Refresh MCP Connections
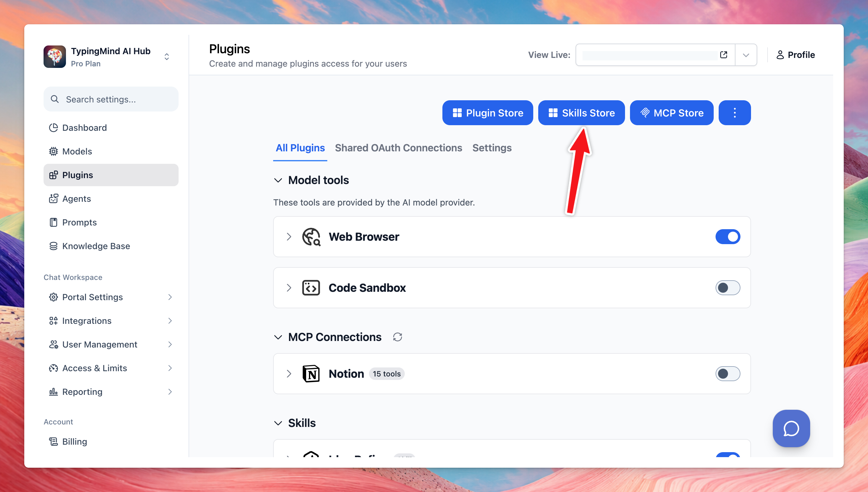 (397, 337)
